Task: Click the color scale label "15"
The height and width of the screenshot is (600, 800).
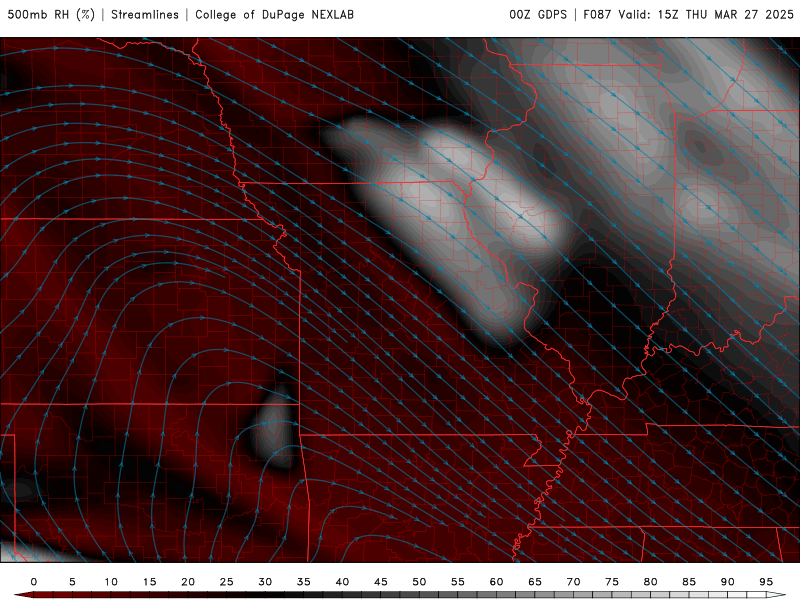Action: (x=149, y=582)
